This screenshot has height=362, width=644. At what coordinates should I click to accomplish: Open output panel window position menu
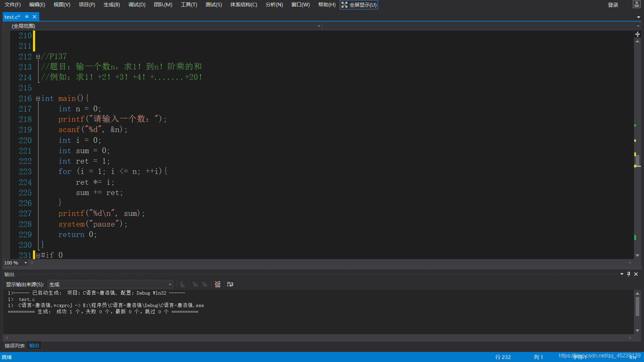point(622,274)
